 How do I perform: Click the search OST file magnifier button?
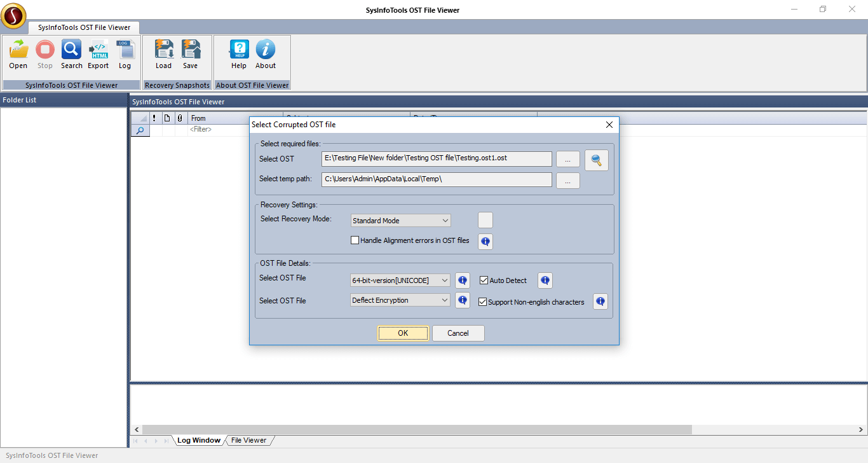[x=596, y=160]
